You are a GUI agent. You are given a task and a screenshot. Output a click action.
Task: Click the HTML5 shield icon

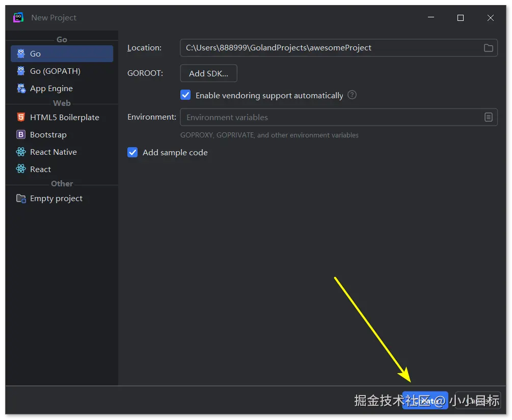click(21, 117)
